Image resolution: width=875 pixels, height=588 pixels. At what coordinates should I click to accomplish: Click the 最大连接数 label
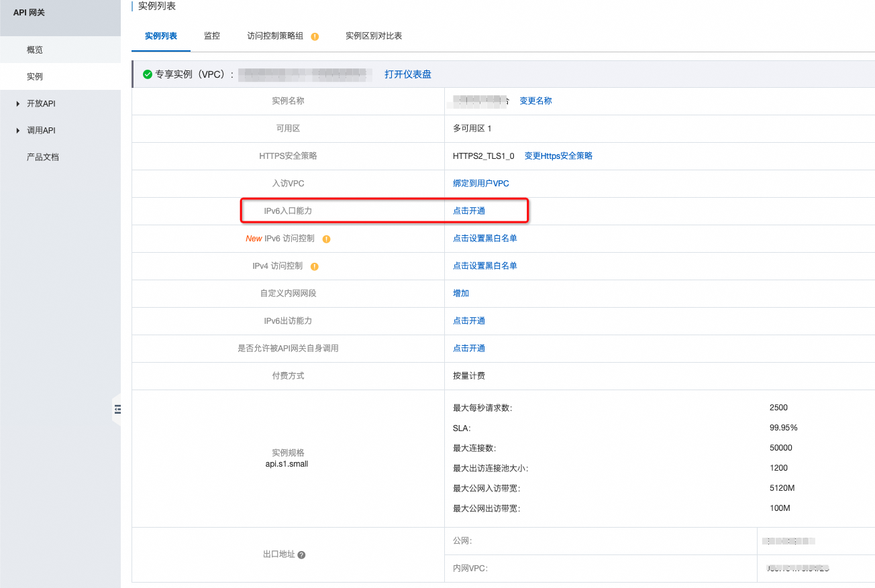tap(474, 448)
